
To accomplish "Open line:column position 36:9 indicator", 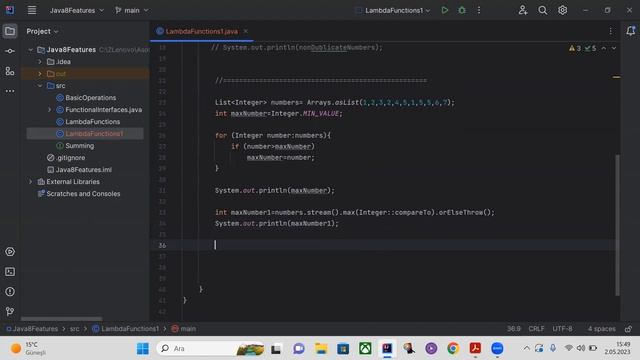I will 513,329.
